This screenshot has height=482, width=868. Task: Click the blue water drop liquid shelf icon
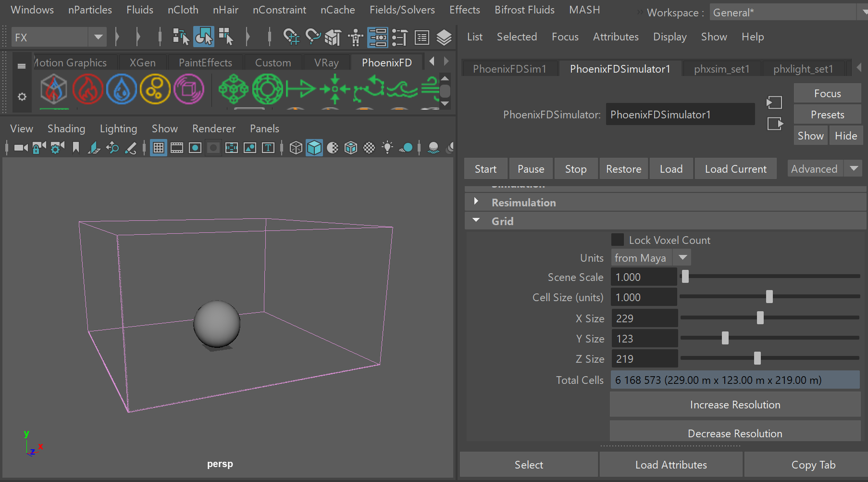(x=122, y=89)
